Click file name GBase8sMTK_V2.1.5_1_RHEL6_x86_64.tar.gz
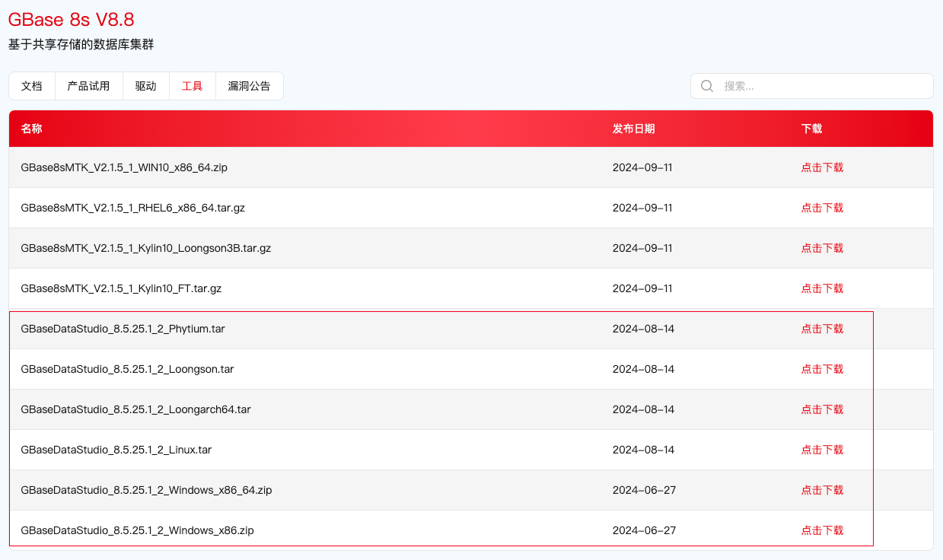This screenshot has width=943, height=560. click(x=132, y=208)
